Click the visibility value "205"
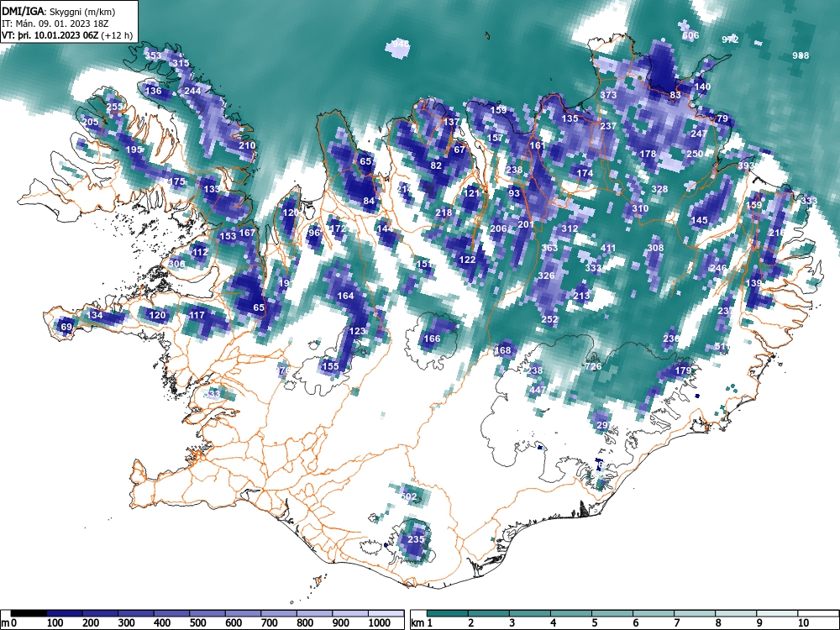 [x=91, y=122]
